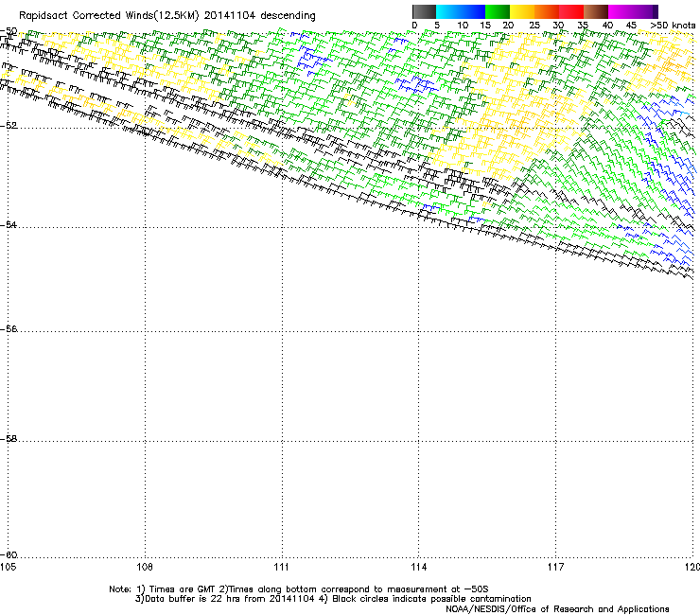Click the longitude label 111
This screenshot has width=700, height=615.
click(x=282, y=567)
